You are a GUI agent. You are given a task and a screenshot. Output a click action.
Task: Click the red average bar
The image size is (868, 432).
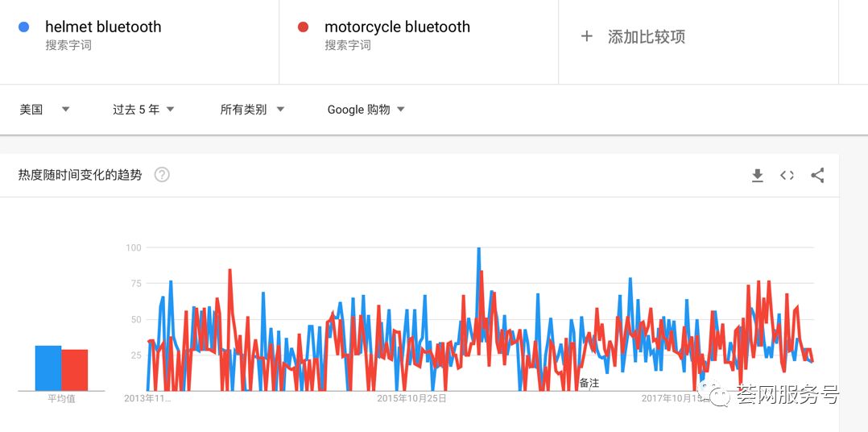click(x=75, y=370)
